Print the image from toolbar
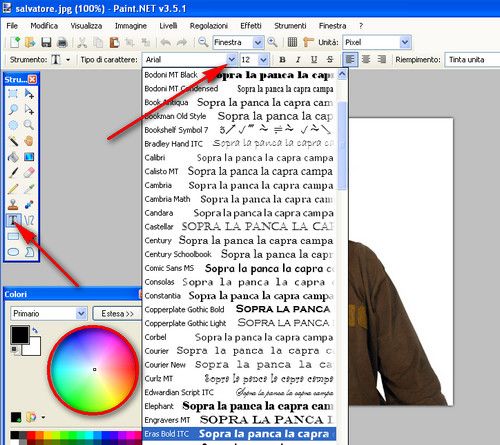The image size is (500, 445). pos(62,42)
